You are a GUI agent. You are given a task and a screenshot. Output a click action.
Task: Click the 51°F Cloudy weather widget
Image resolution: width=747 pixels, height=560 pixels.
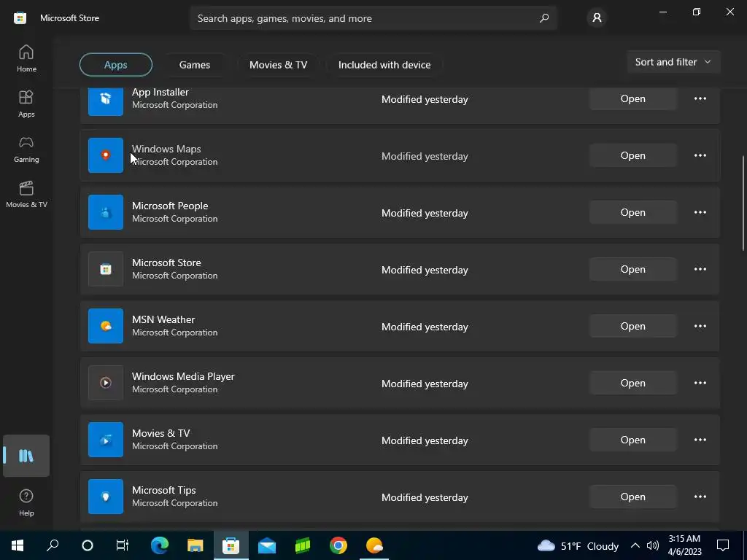[x=578, y=545]
